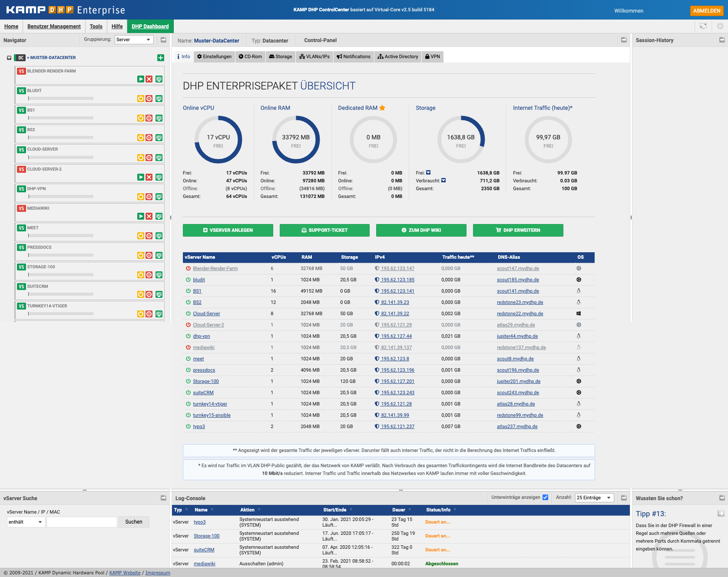Viewport: 728px width, 577px height.
Task: Click the shield icon beside 195.62.123.185
Action: click(377, 280)
